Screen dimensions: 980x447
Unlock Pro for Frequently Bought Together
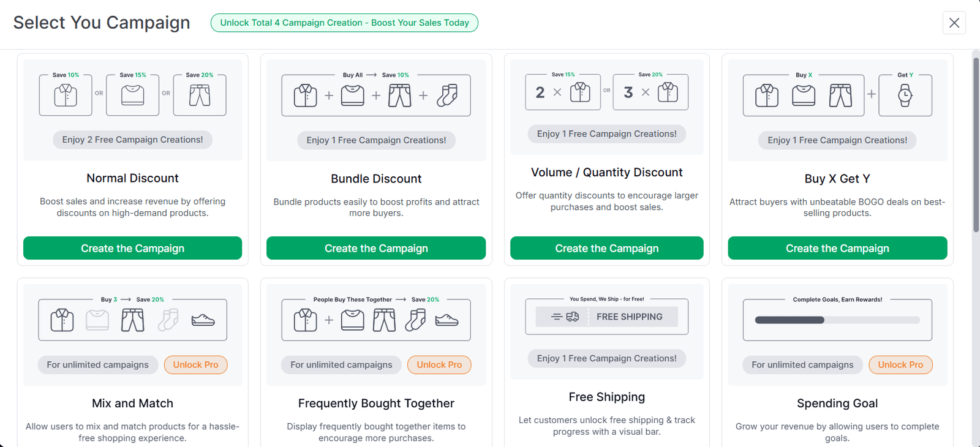click(439, 364)
